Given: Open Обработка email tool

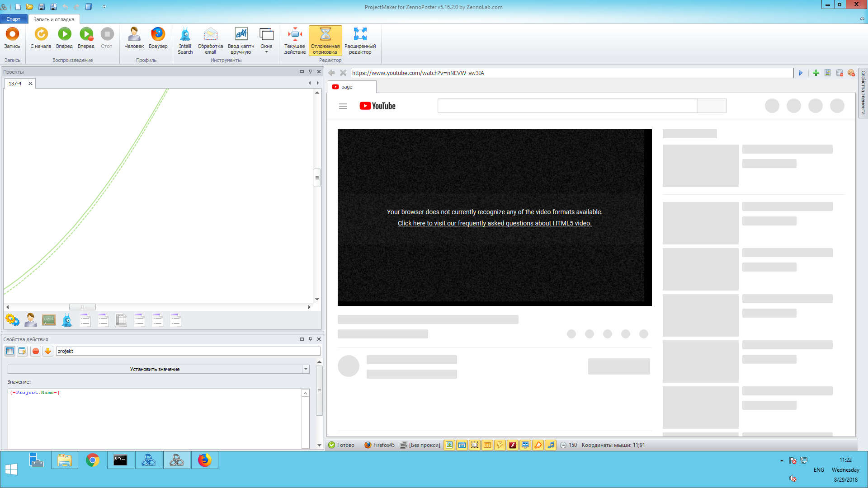Looking at the screenshot, I should 210,41.
